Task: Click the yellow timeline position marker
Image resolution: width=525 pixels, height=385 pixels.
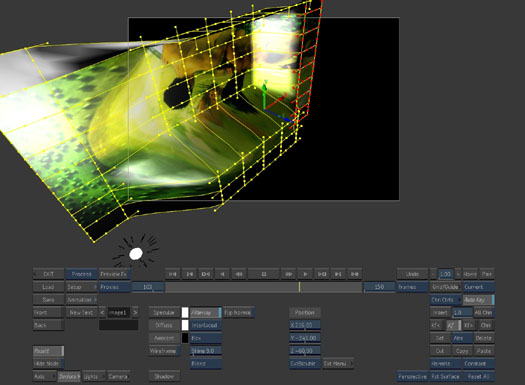Action: 299,287
